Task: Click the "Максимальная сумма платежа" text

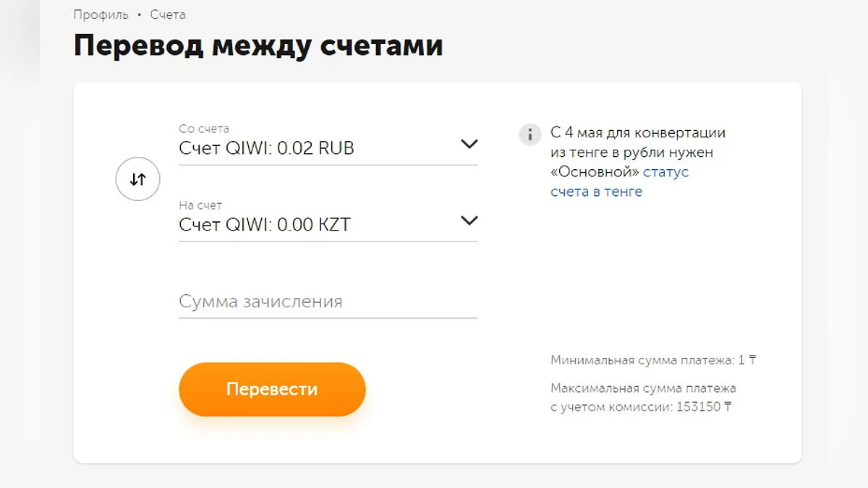Action: click(643, 388)
